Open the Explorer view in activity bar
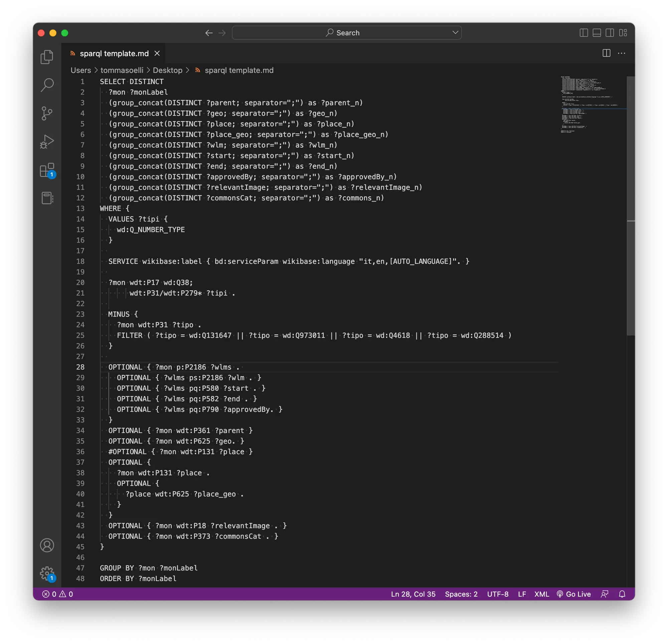This screenshot has height=644, width=668. [x=47, y=57]
